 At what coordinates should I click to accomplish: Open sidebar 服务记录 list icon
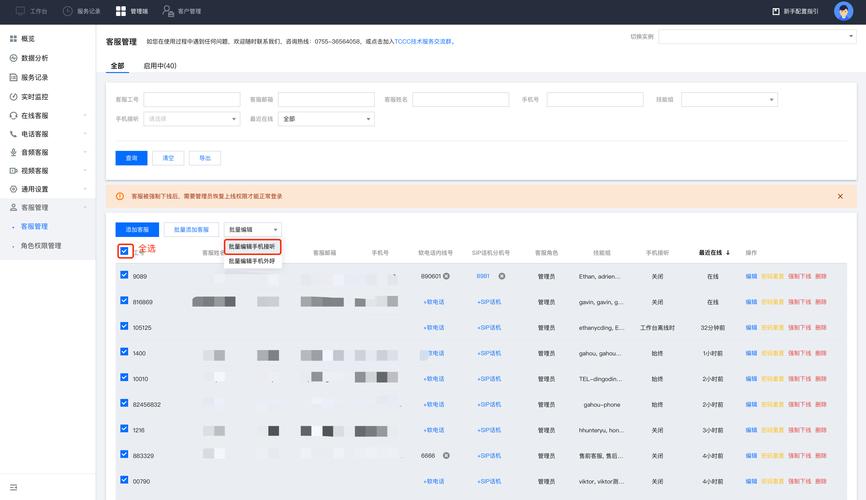(x=13, y=77)
